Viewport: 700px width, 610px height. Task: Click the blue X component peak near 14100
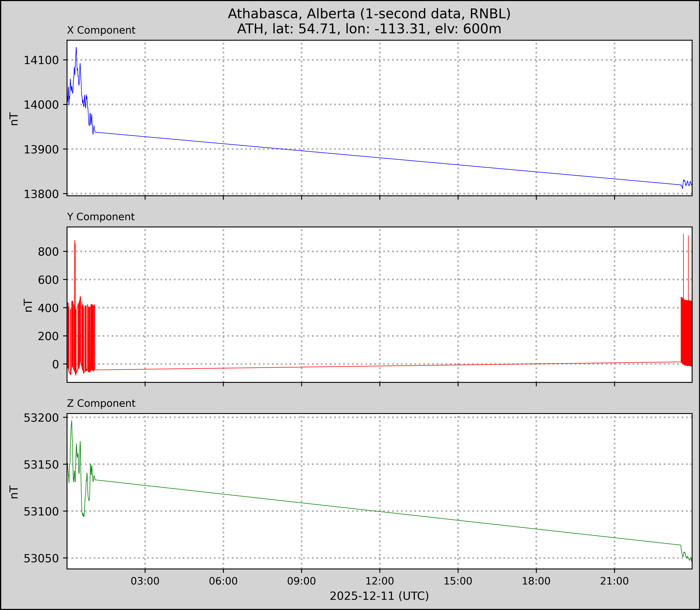[x=76, y=48]
